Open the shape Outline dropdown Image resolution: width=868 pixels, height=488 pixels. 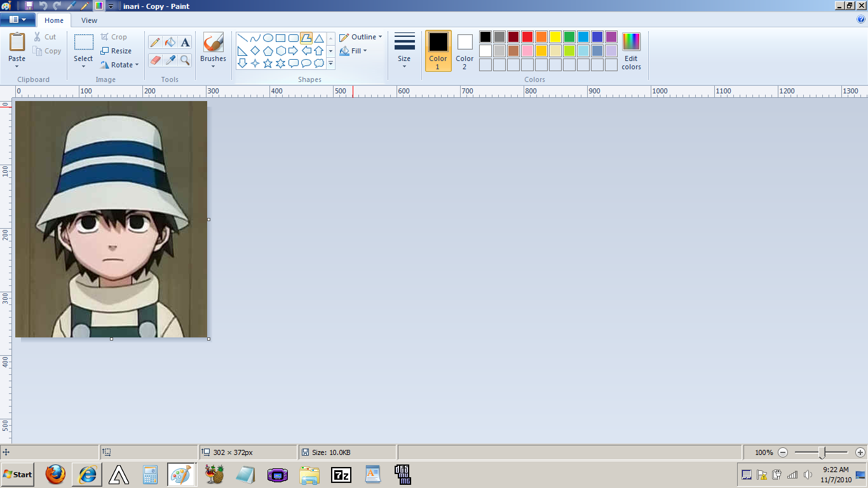tap(361, 37)
